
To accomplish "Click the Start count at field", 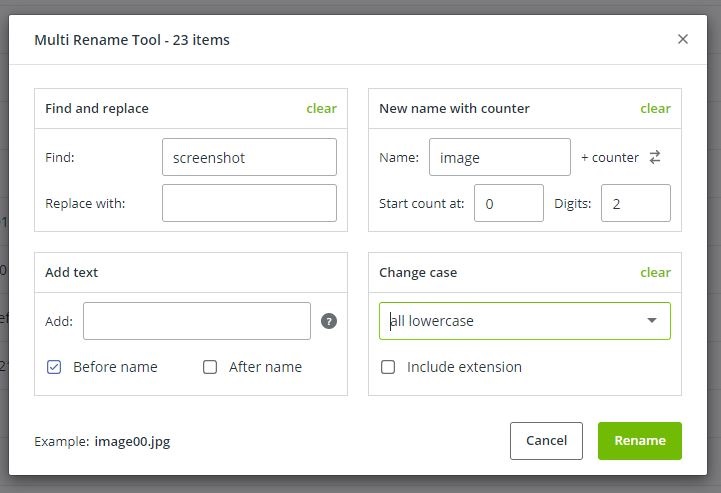I will click(508, 203).
